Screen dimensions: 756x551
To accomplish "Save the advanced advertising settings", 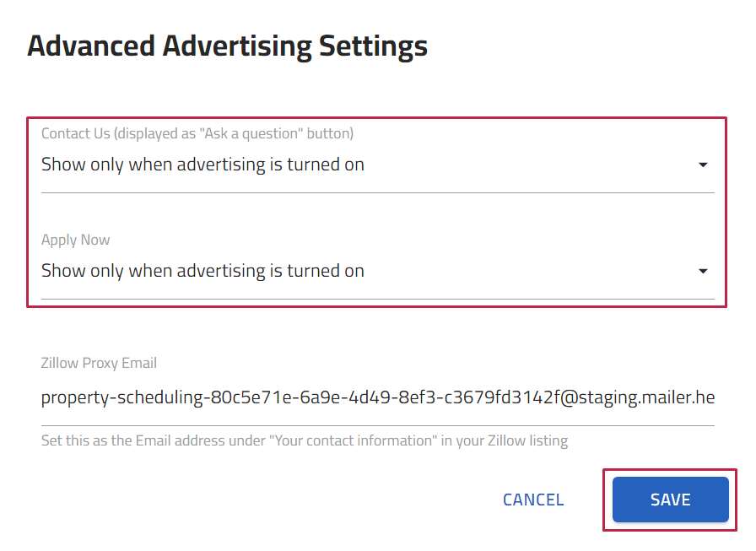I will [x=670, y=500].
